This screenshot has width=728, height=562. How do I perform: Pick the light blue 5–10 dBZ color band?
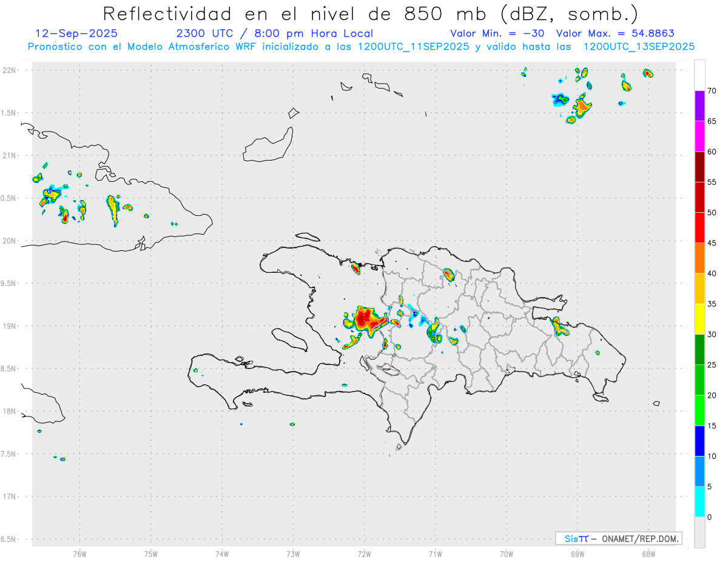699,471
